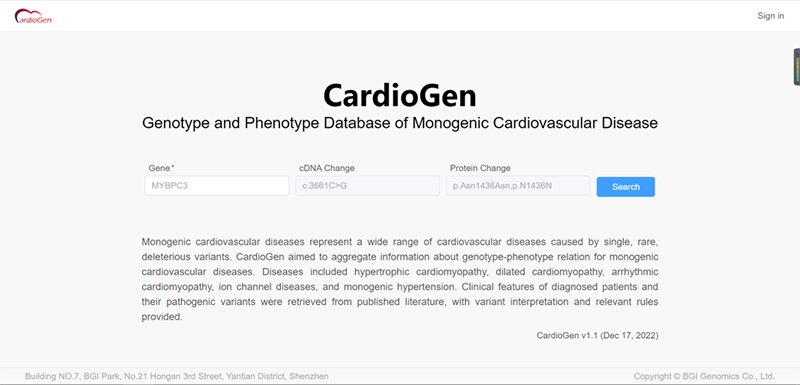Click the BGI Park address in the footer
Screen dimensions: 800x385
[x=177, y=376]
